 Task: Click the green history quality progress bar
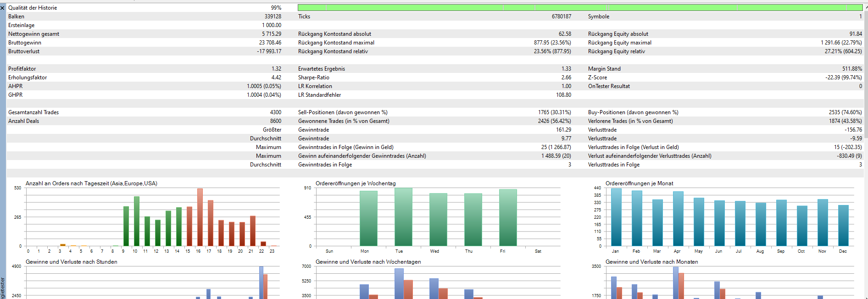(x=579, y=8)
